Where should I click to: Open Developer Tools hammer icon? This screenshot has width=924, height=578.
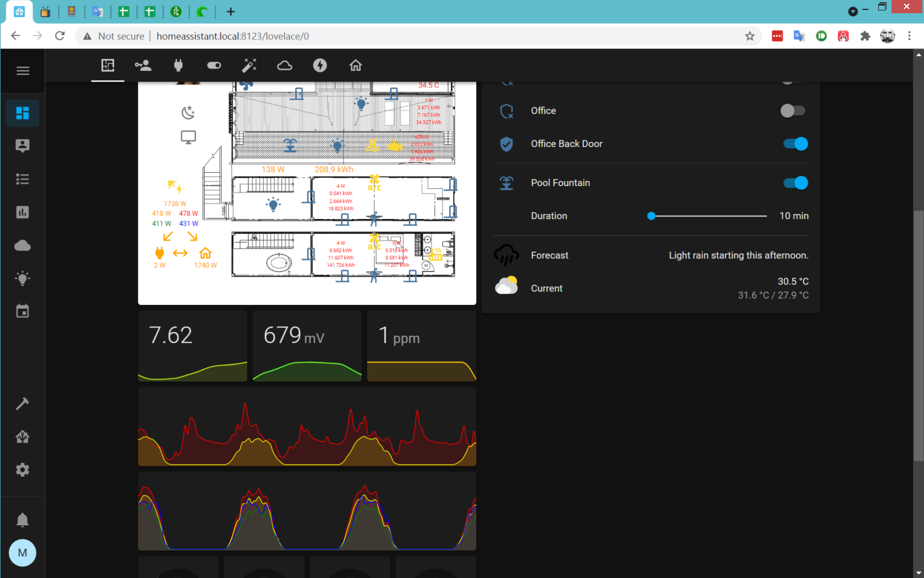pyautogui.click(x=23, y=403)
